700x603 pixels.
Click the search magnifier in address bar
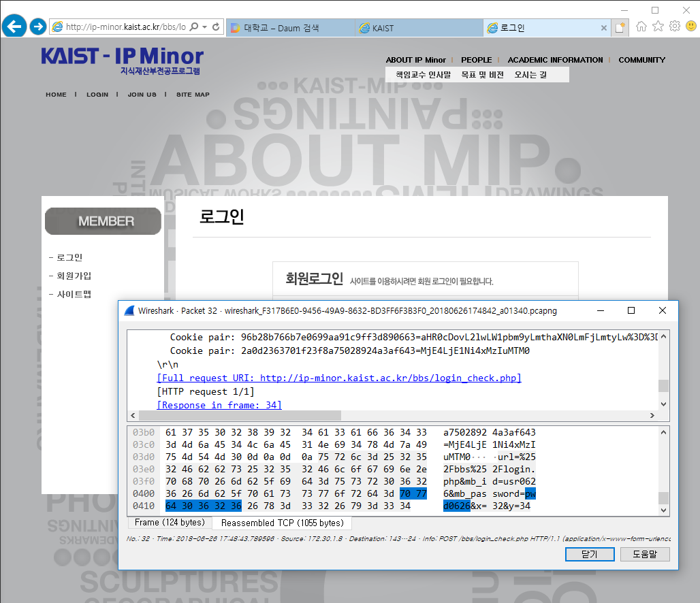point(194,27)
